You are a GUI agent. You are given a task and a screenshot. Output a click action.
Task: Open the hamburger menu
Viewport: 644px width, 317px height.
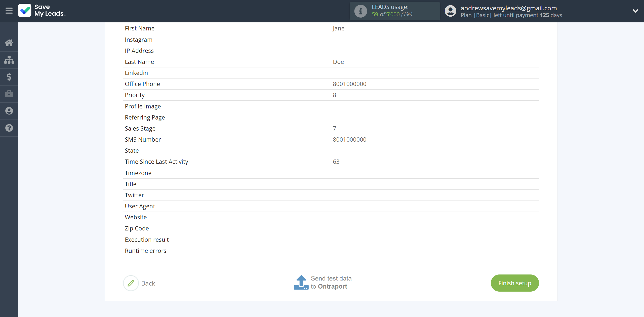point(9,11)
